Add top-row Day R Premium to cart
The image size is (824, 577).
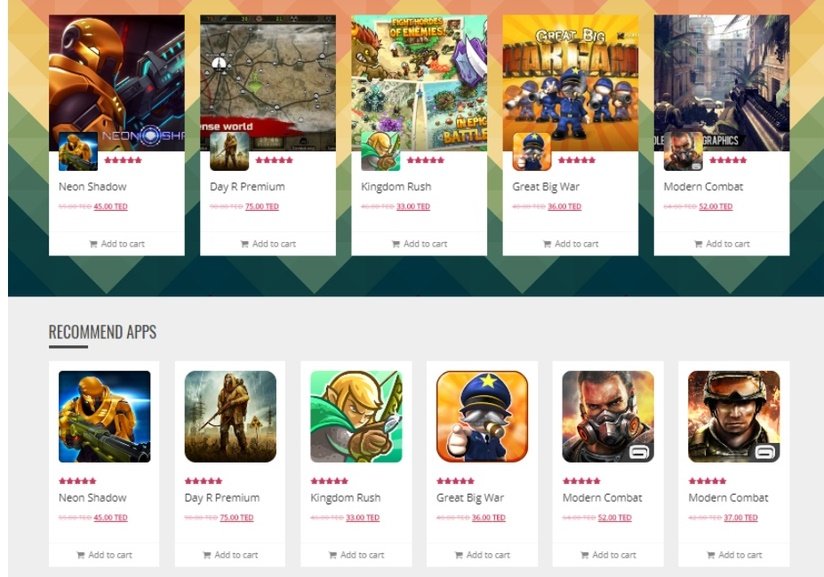point(268,244)
